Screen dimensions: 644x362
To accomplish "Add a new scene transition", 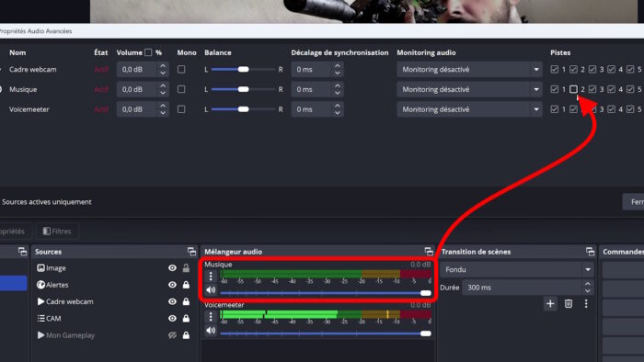I will pyautogui.click(x=550, y=304).
